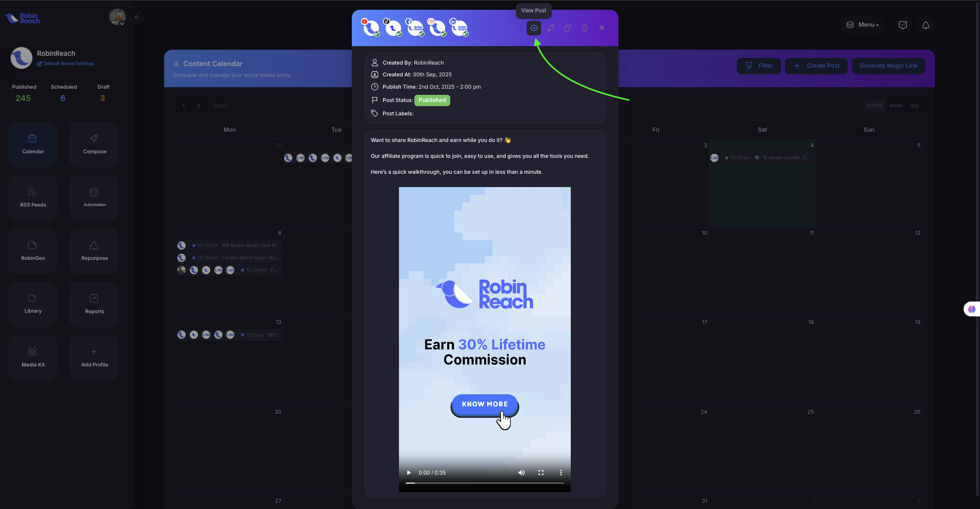
Task: Click Add Profile tile
Action: pyautogui.click(x=94, y=357)
